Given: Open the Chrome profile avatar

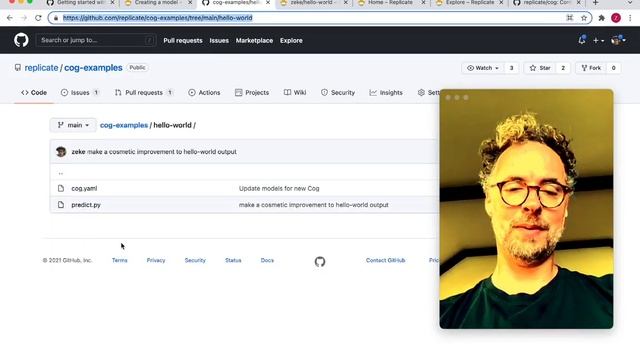Looking at the screenshot, I should 616,18.
